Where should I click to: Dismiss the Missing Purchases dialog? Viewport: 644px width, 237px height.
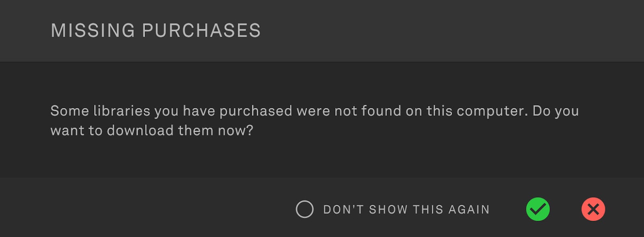coord(593,209)
